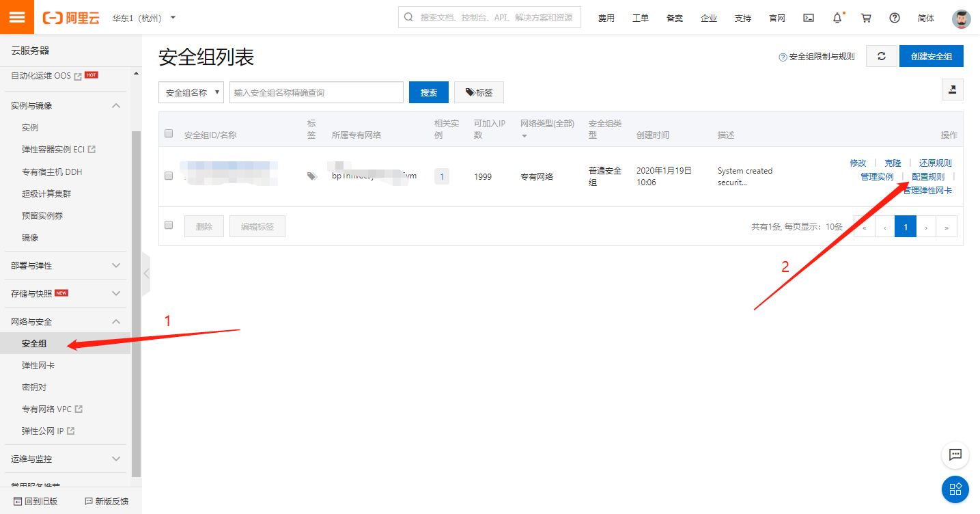Viewport: 980px width, 514px height.
Task: Refresh the security group list with the refresh icon
Action: pyautogui.click(x=881, y=56)
